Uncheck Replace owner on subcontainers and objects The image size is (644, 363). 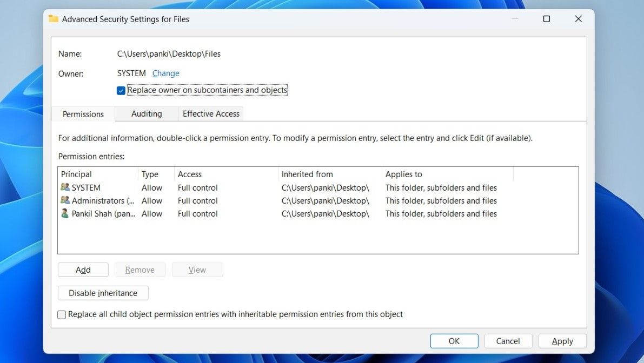pos(121,90)
